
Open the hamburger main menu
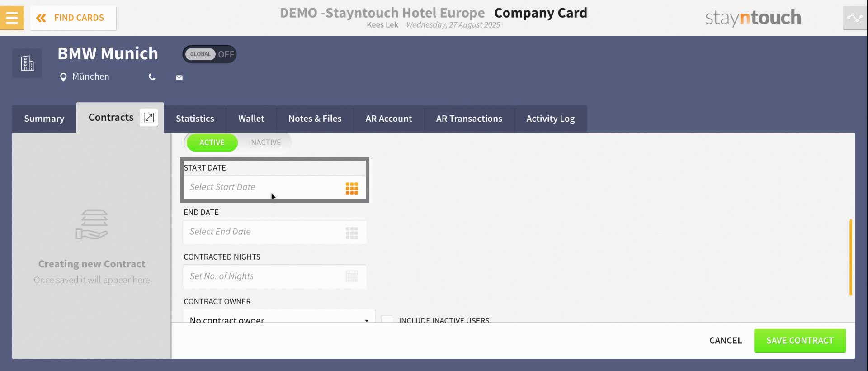(12, 18)
